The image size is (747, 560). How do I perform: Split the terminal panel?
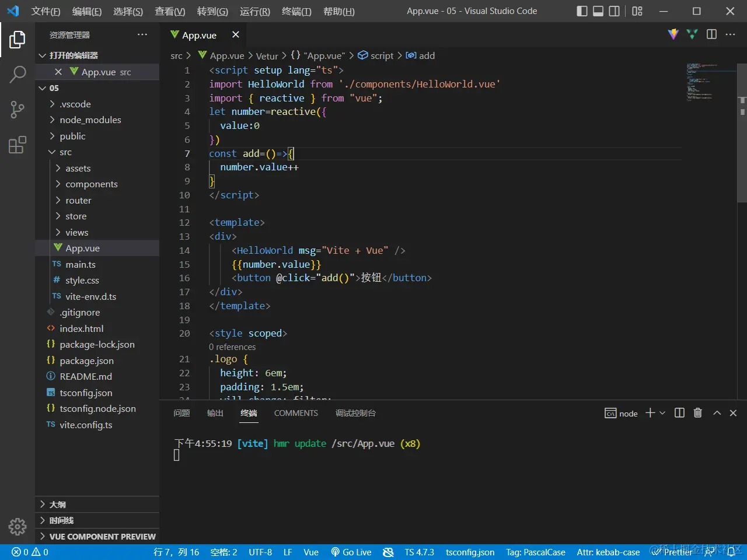[x=679, y=413]
